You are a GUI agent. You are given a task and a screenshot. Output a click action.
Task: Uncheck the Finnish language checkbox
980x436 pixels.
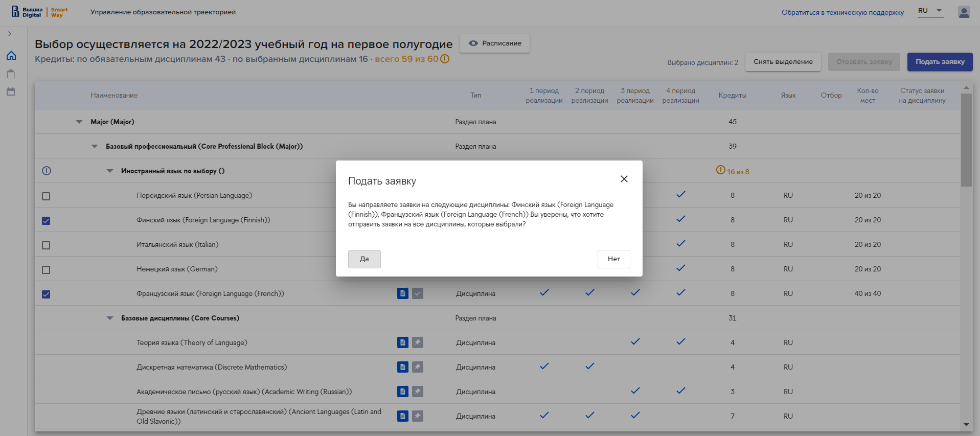click(x=46, y=221)
